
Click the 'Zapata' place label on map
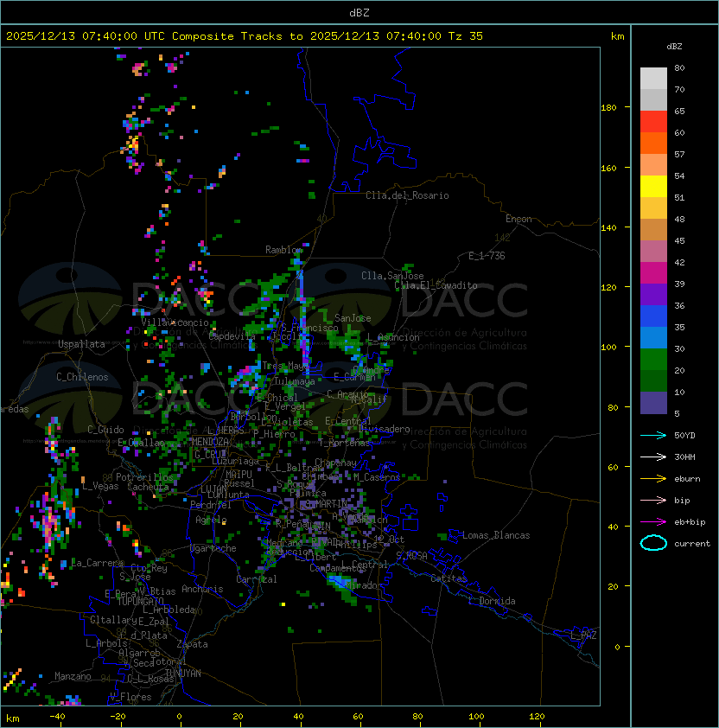click(192, 644)
